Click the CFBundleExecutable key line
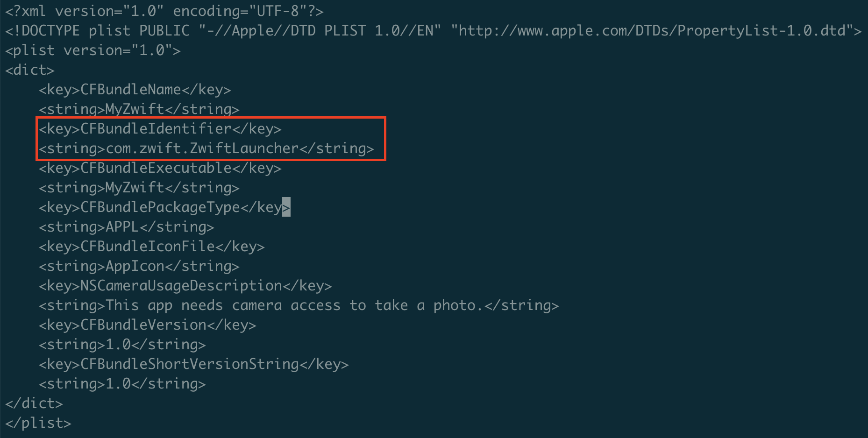 point(160,168)
